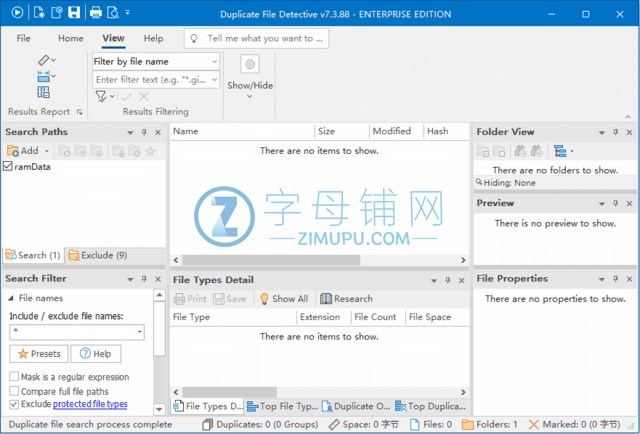Click the Presets button

click(39, 354)
